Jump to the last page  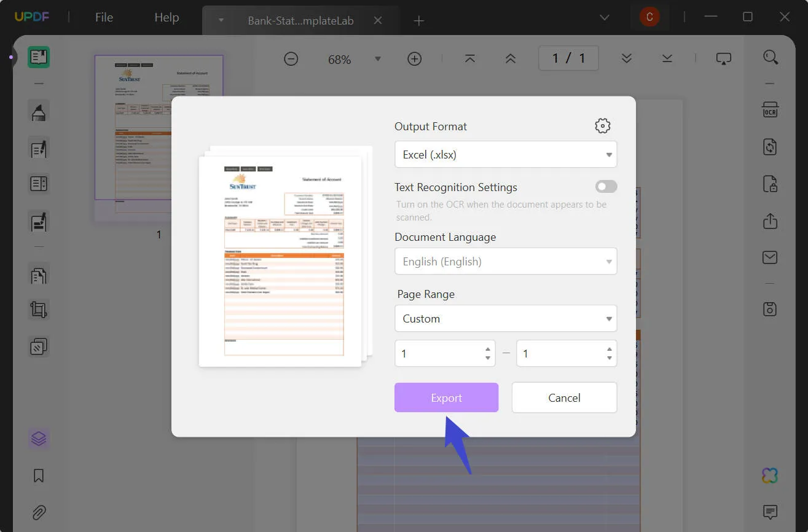(667, 58)
